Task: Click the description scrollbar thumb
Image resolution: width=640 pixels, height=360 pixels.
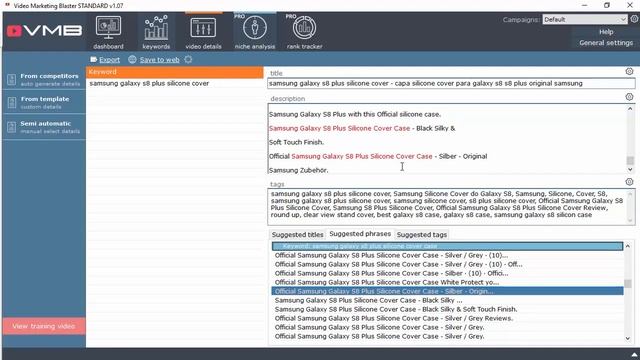Action: 630,160
